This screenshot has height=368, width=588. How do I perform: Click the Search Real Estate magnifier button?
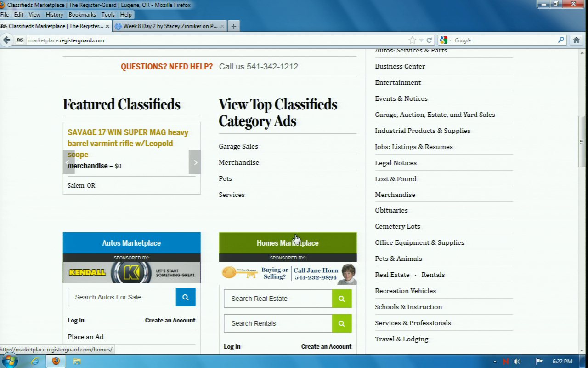click(x=342, y=299)
